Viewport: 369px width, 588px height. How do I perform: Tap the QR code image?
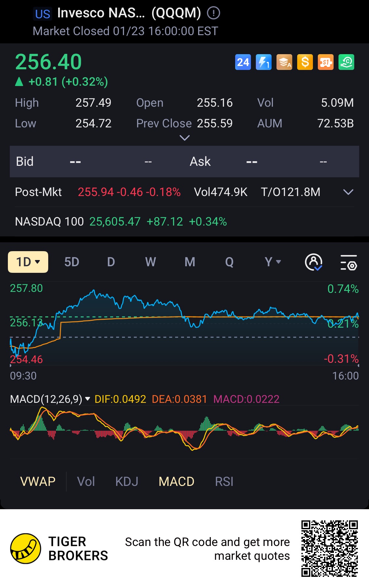(330, 549)
